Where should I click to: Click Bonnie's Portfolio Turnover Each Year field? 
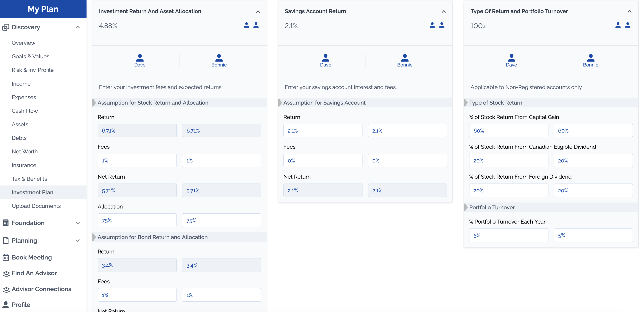(x=593, y=235)
